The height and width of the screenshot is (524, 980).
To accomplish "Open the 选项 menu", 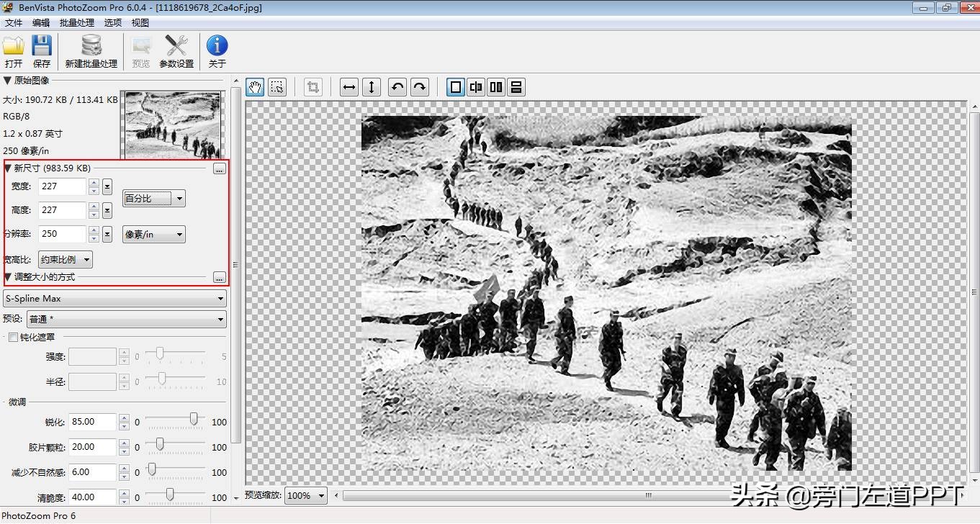I will (113, 23).
